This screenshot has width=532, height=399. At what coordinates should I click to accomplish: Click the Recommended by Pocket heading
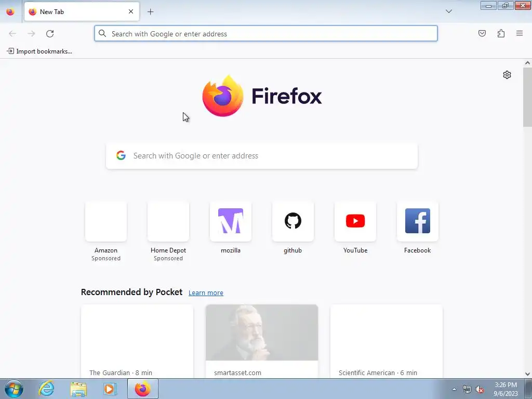click(x=131, y=292)
